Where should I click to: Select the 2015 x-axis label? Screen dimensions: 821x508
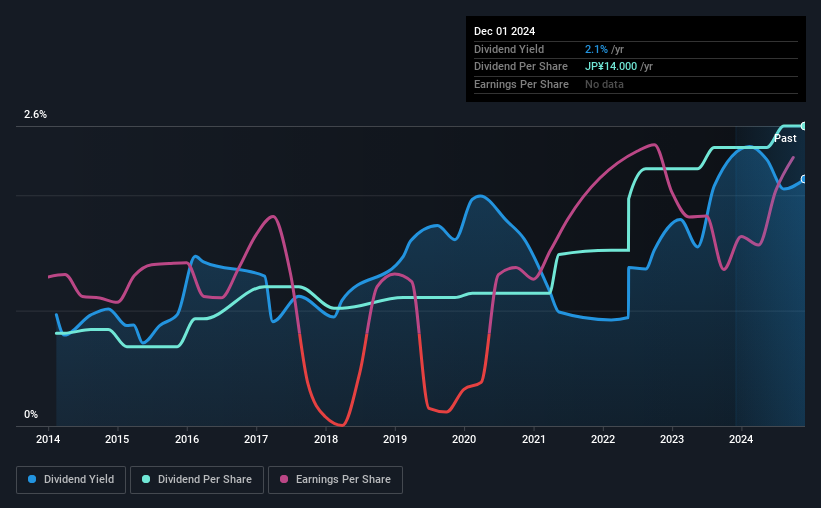click(x=117, y=439)
